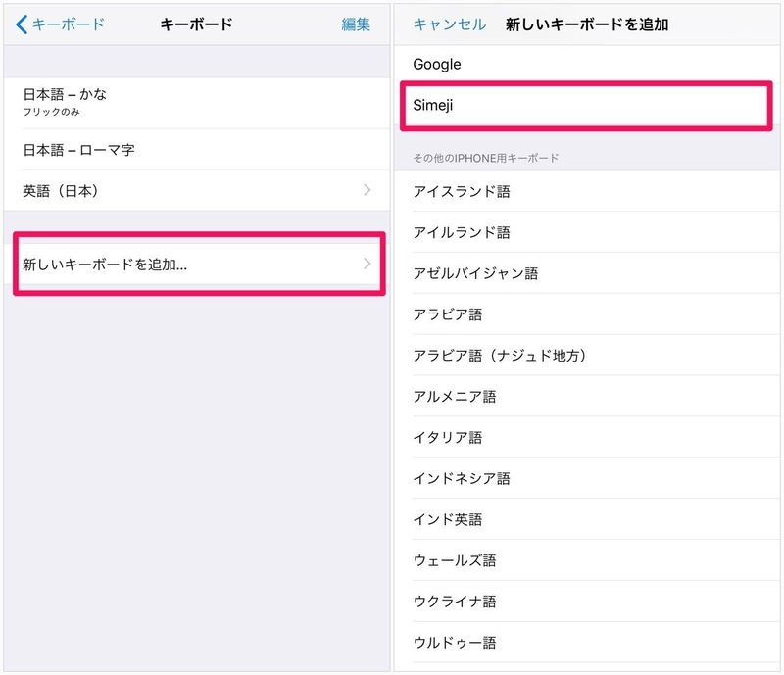The height and width of the screenshot is (675, 784).
Task: Select 日本語 – ローマ字 keyboard row
Action: click(x=197, y=150)
